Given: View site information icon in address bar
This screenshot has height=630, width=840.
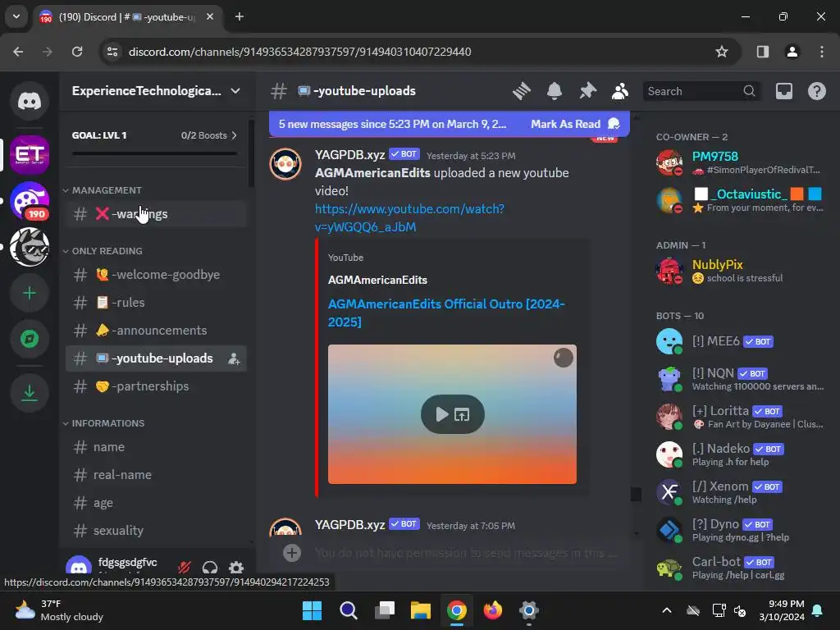Looking at the screenshot, I should pos(112,52).
